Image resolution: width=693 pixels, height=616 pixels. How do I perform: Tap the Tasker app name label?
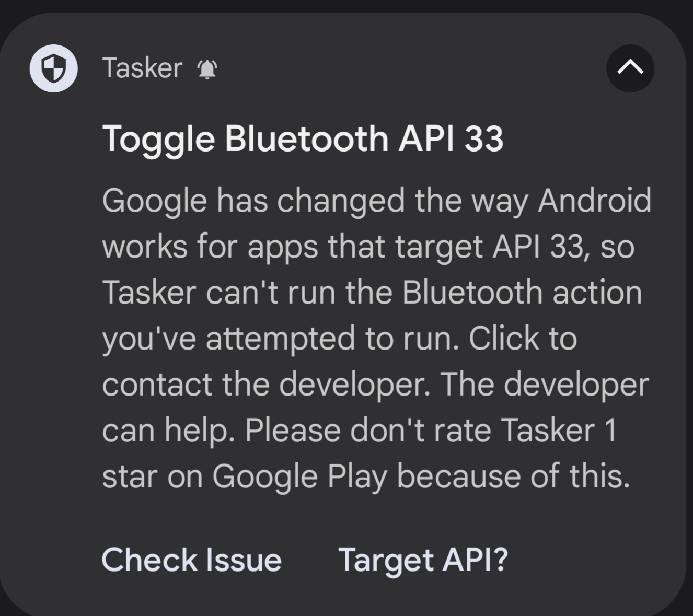tap(142, 68)
